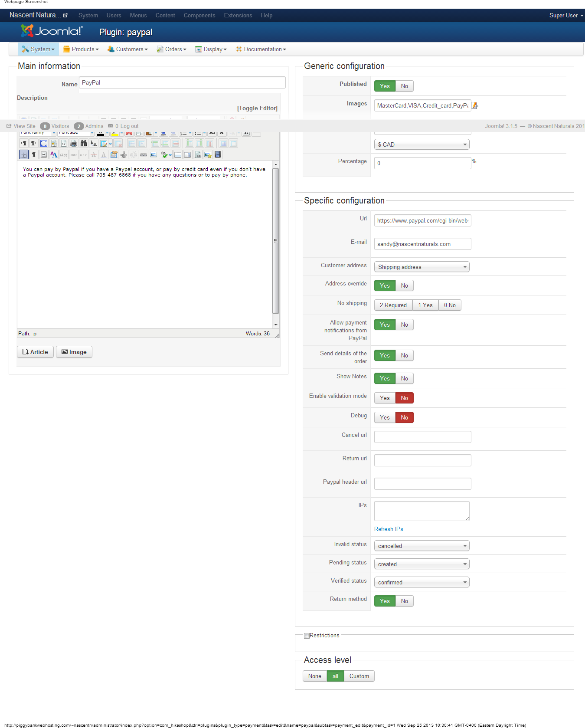Open the $ CAD currency dropdown
This screenshot has height=728, width=585.
pos(422,144)
